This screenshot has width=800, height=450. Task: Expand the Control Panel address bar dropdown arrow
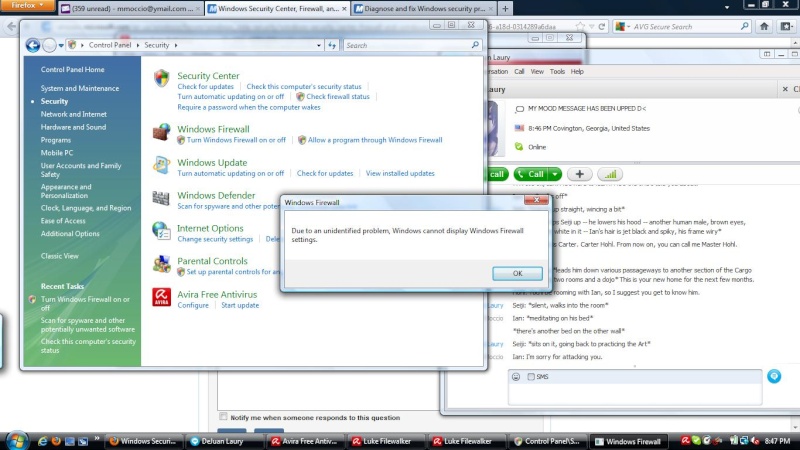point(319,45)
